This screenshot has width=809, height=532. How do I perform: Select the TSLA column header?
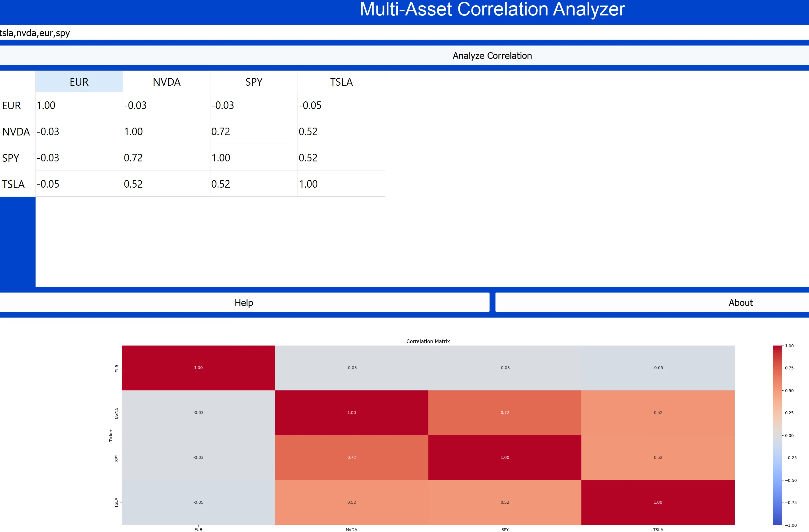point(341,82)
